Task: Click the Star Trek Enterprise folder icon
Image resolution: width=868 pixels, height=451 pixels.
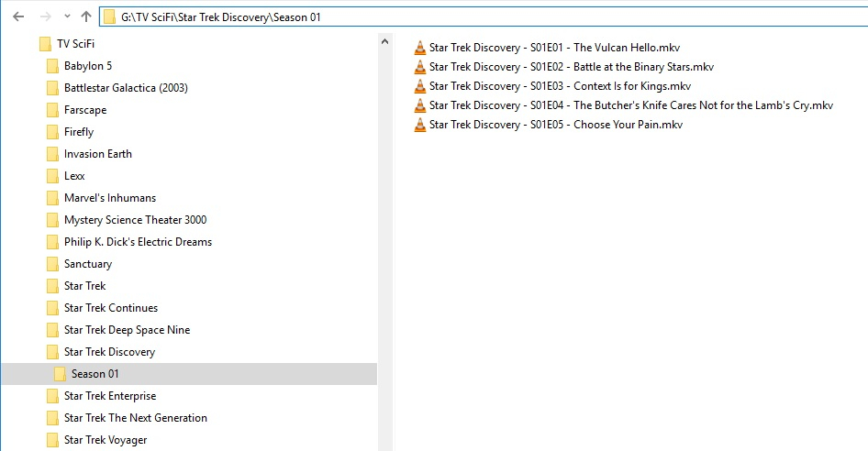Action: [52, 396]
